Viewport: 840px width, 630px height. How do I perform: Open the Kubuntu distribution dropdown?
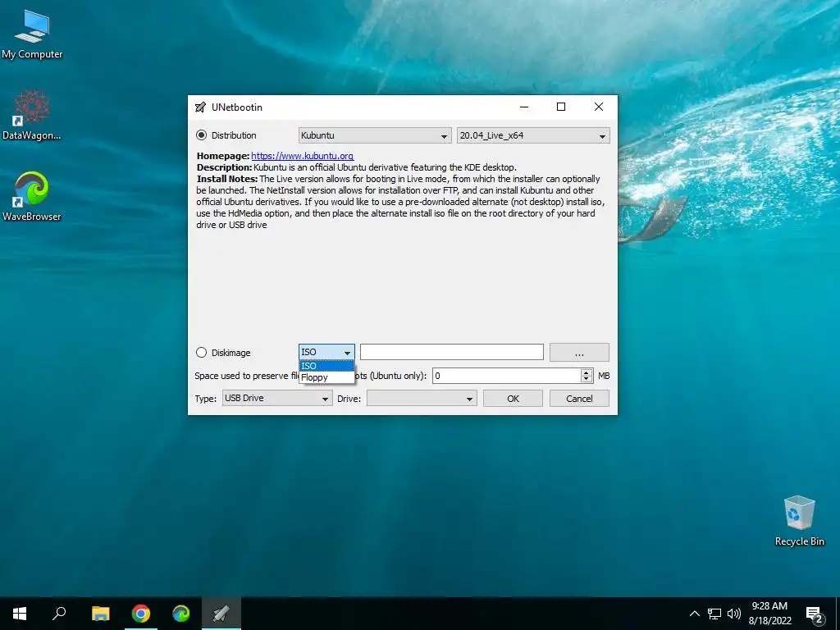coord(374,135)
